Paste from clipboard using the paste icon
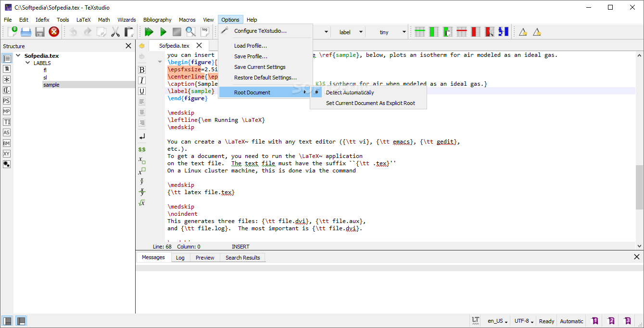644x328 pixels. coord(129,32)
